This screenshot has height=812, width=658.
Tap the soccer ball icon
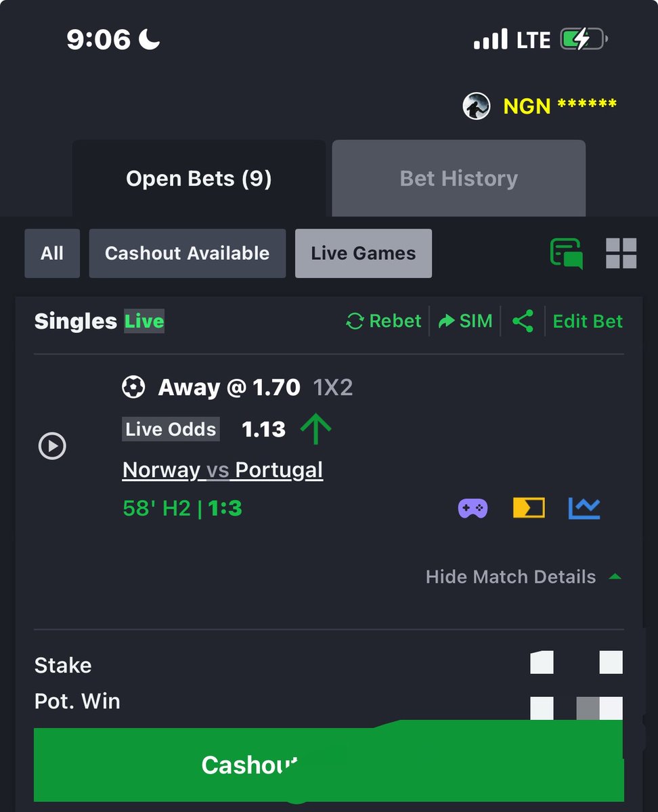tap(133, 387)
